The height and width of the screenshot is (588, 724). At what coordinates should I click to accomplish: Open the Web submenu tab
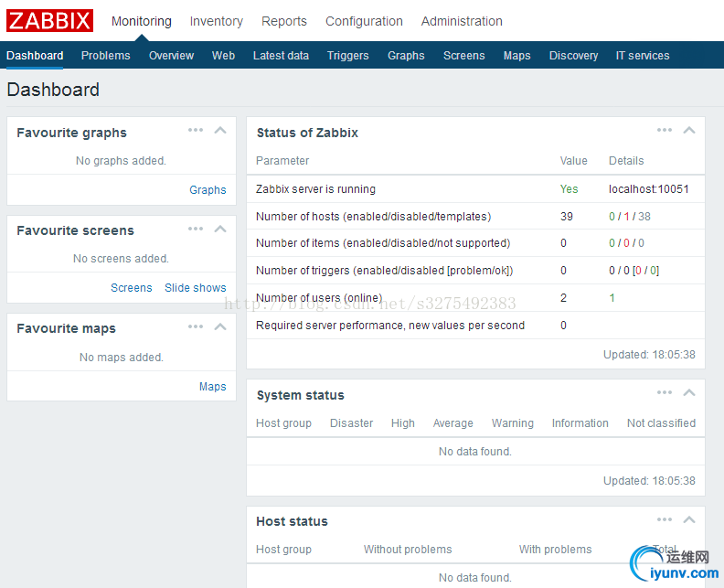click(x=223, y=56)
